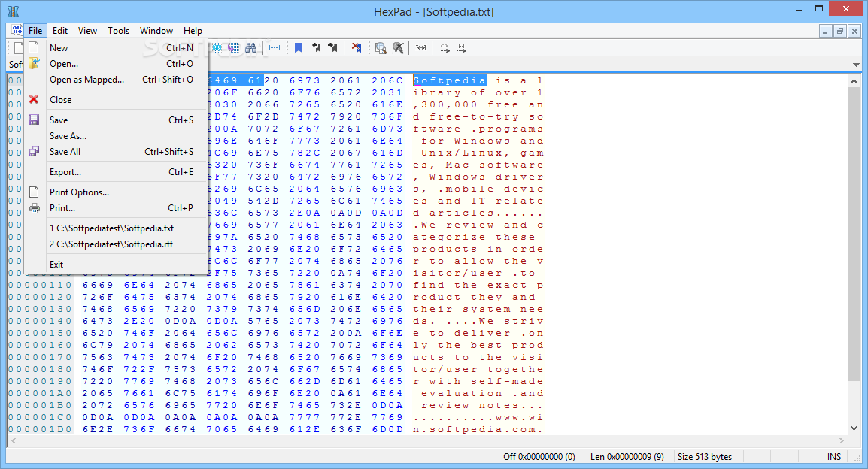The height and width of the screenshot is (469, 868).
Task: Open recent file 2 Softpedia.rtf
Action: click(x=117, y=244)
